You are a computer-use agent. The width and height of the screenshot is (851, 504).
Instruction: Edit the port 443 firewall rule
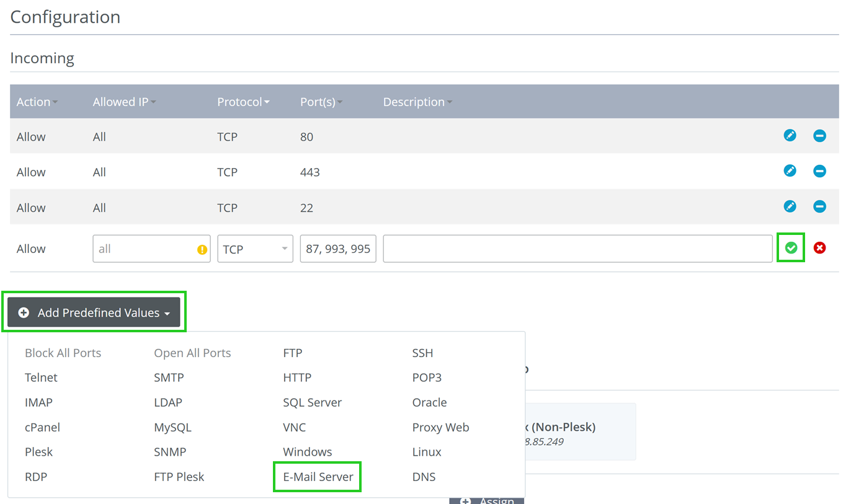click(x=790, y=170)
